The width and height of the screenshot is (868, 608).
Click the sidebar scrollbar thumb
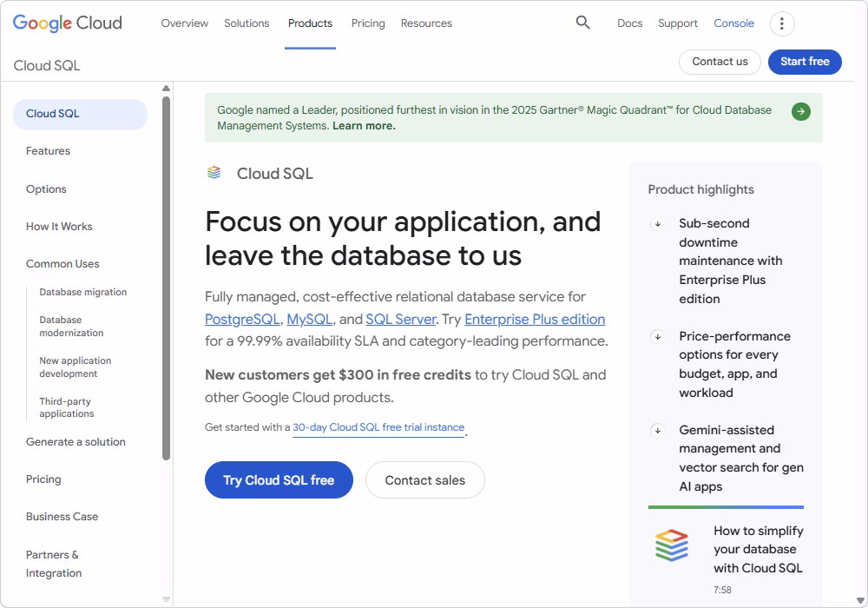click(166, 278)
